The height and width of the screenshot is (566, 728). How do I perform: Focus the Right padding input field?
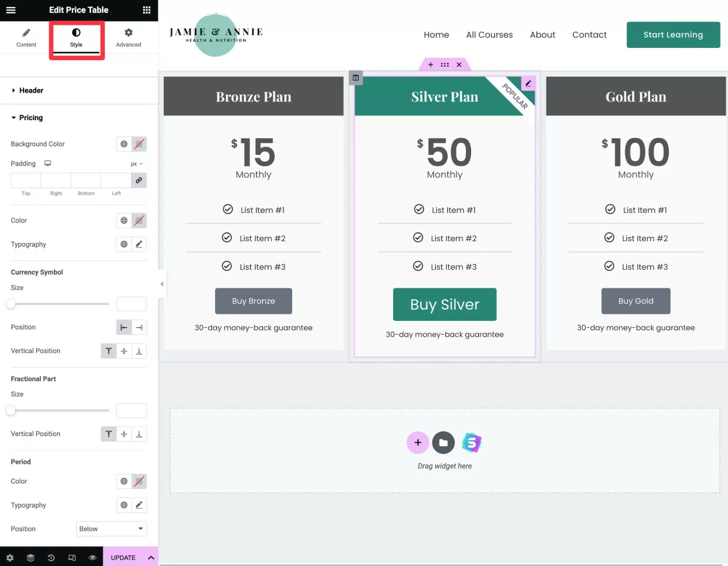coord(56,180)
